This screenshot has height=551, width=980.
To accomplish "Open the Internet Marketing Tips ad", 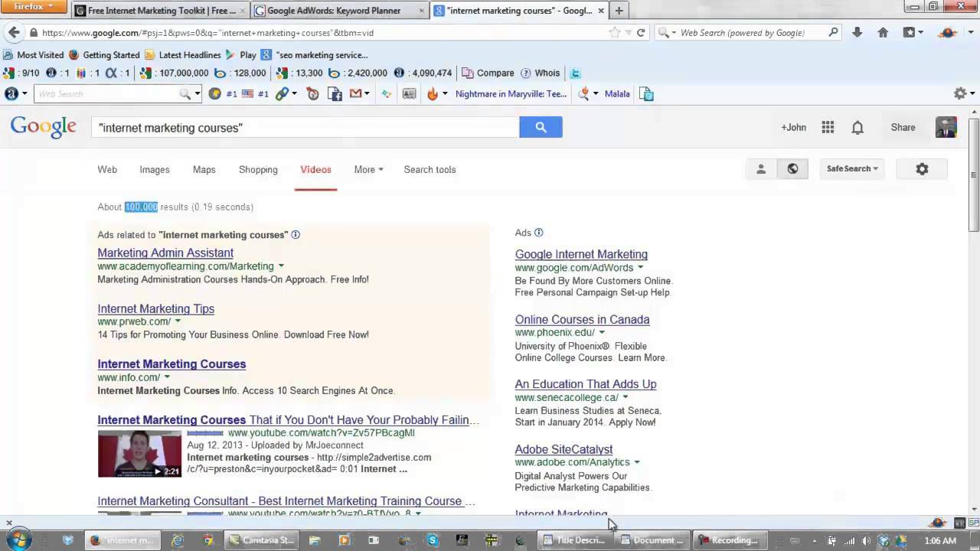I will (155, 308).
